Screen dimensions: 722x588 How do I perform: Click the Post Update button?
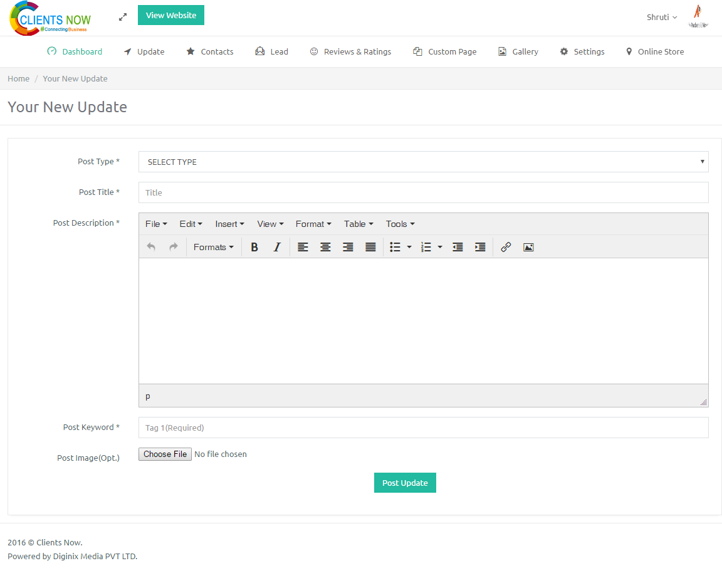click(405, 483)
